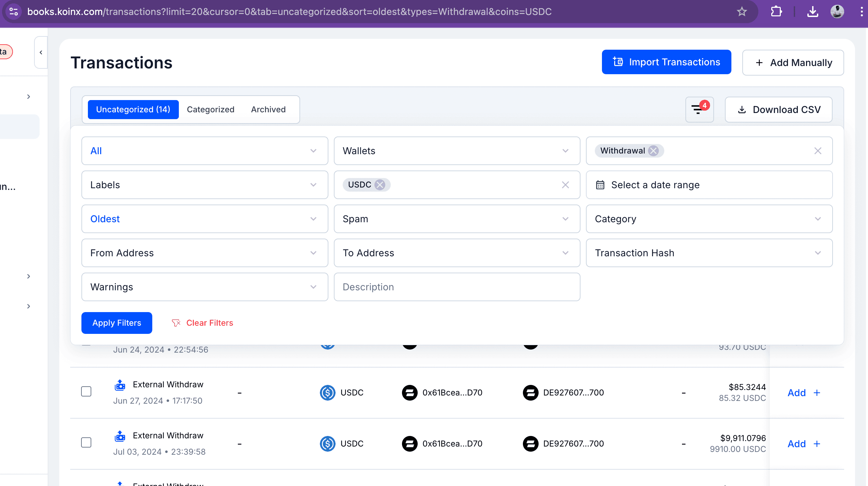
Task: Remove the Withdrawal type chip
Action: [653, 151]
